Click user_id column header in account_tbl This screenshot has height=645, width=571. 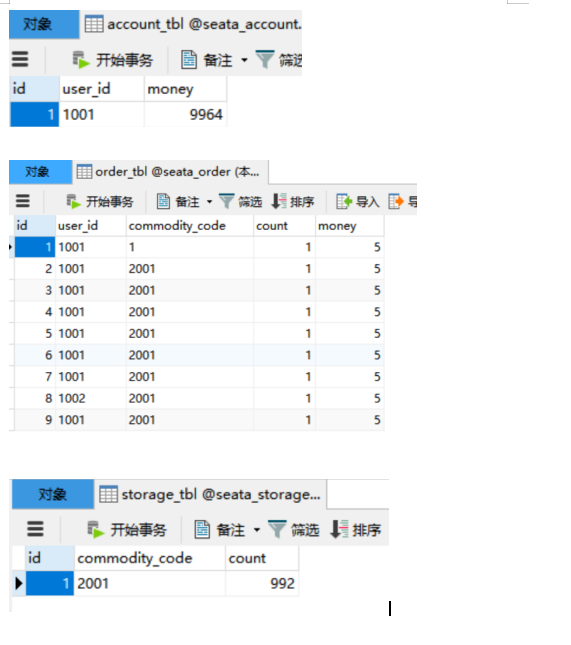coord(102,89)
